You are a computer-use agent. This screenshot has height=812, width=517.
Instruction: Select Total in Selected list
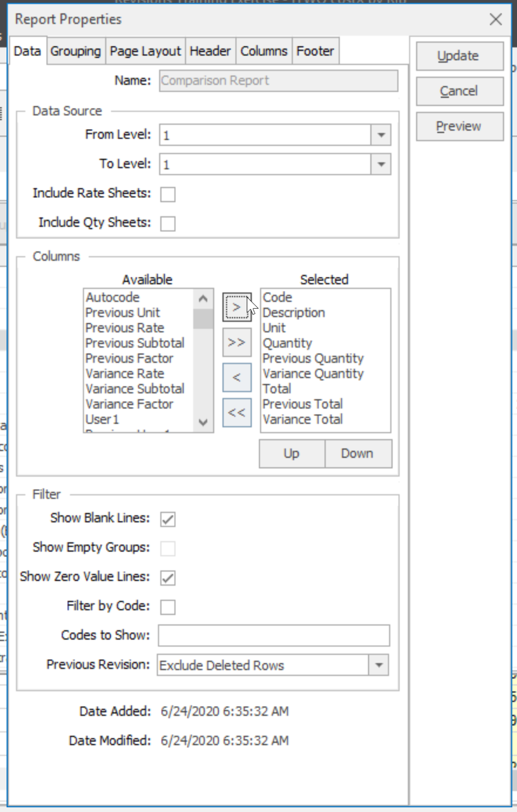tap(277, 389)
